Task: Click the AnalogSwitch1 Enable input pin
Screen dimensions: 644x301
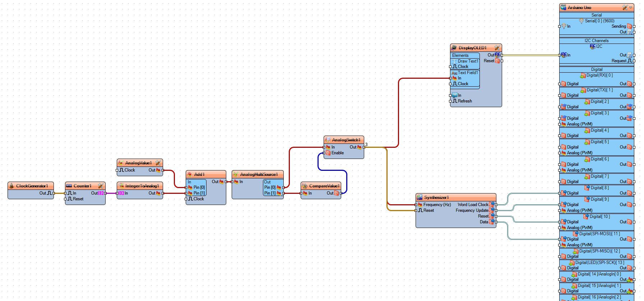Action: 324,153
